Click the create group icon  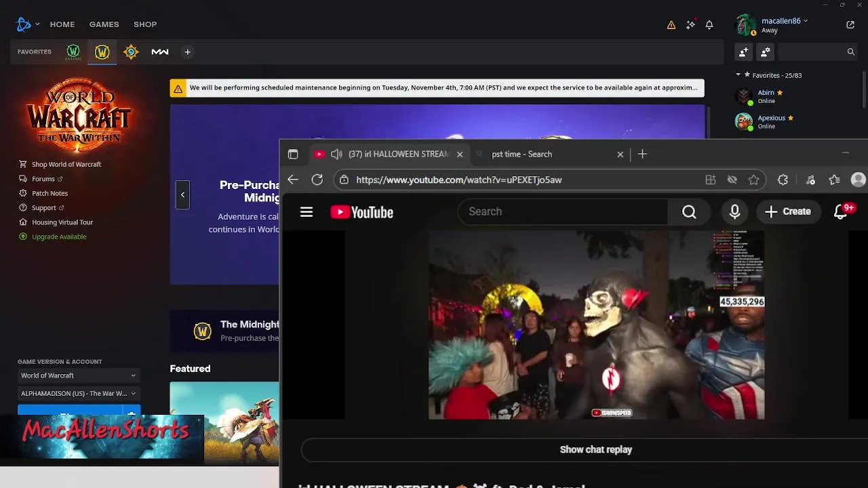(766, 52)
